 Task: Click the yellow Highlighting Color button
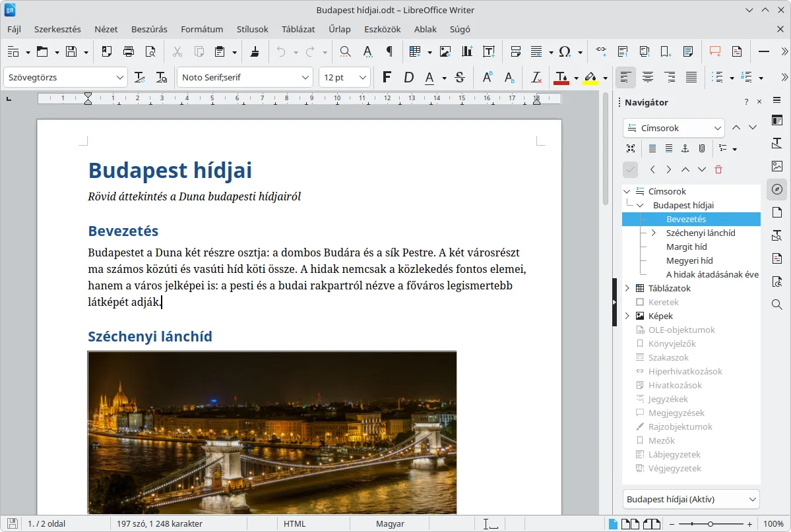click(x=590, y=77)
